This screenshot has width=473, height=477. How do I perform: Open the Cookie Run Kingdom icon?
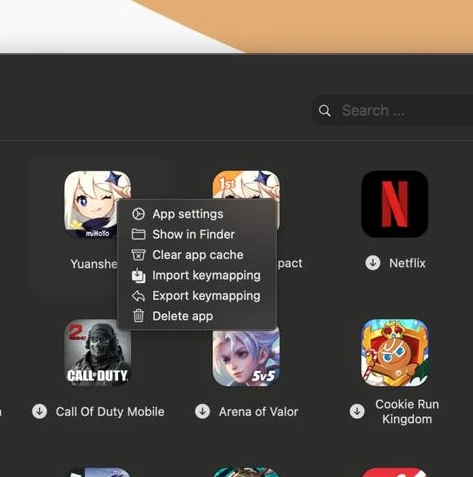tap(395, 353)
